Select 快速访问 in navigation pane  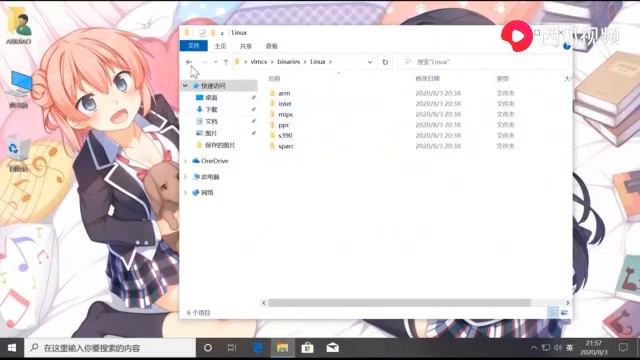(213, 86)
